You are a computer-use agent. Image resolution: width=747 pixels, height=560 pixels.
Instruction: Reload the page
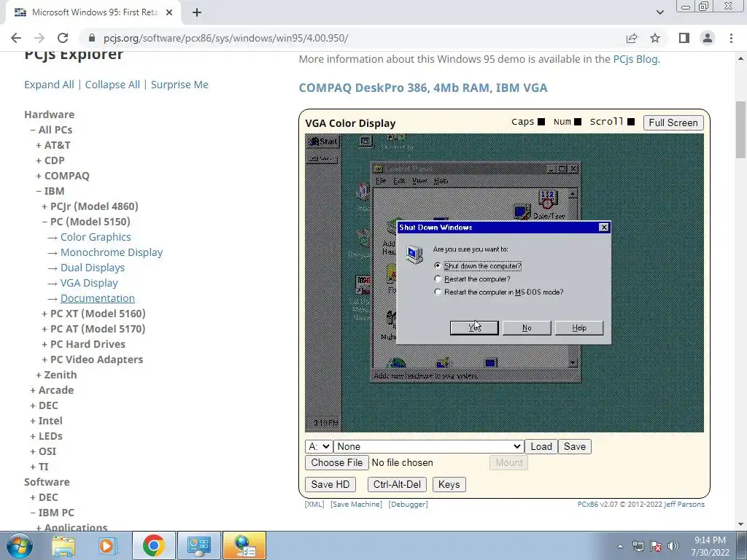click(x=63, y=38)
